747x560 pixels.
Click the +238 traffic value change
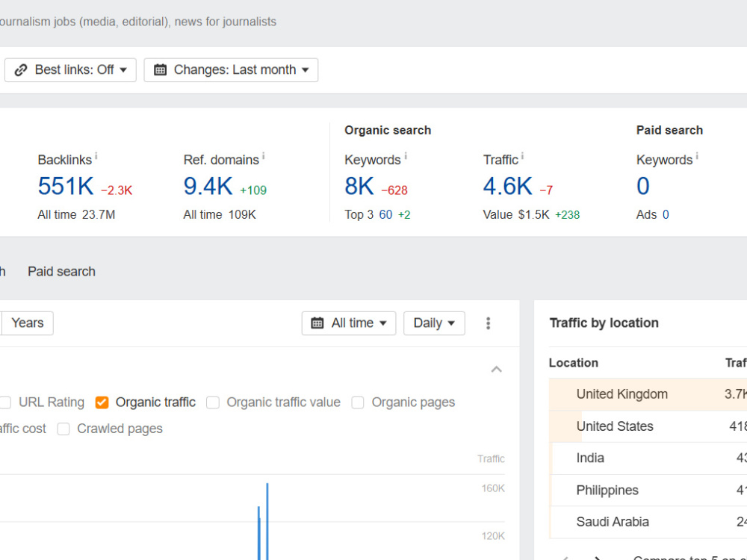point(568,215)
